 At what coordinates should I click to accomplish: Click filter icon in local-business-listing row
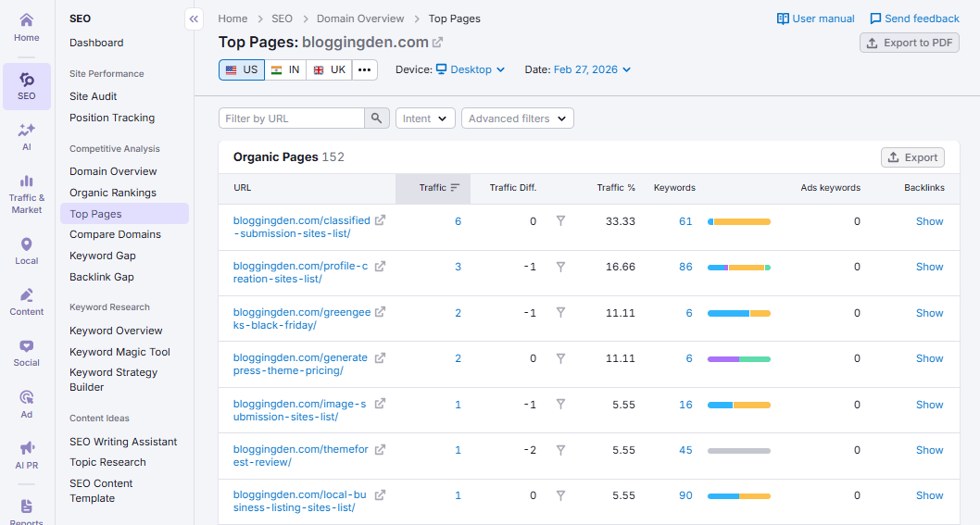560,495
